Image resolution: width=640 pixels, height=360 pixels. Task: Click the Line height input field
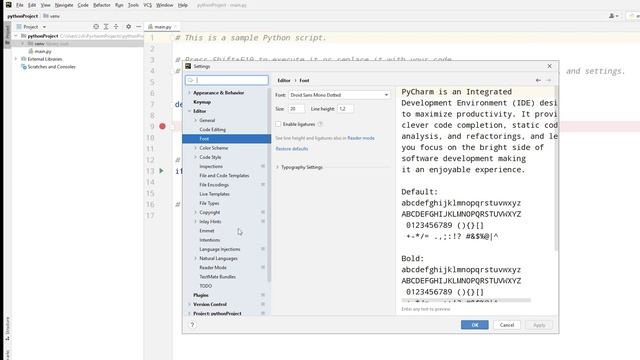click(345, 109)
